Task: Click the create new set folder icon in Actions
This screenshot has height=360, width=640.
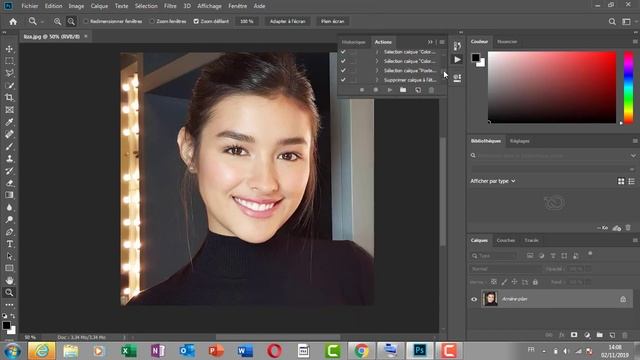Action: click(x=403, y=90)
